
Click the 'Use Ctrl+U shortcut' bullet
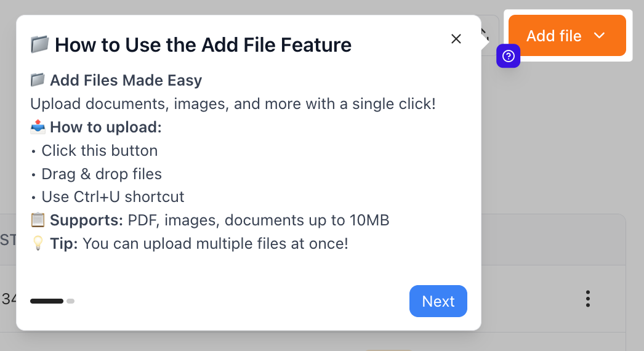click(113, 197)
